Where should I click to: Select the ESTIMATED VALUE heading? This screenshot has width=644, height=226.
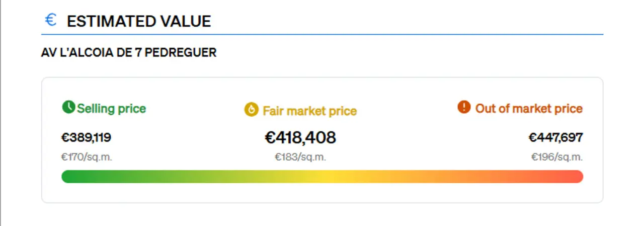[139, 21]
